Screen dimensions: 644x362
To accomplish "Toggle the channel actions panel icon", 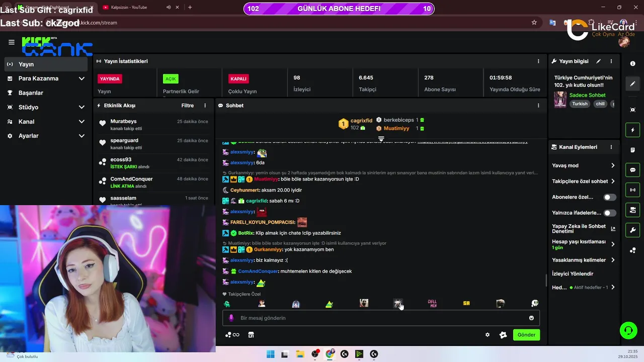I will [x=632, y=210].
